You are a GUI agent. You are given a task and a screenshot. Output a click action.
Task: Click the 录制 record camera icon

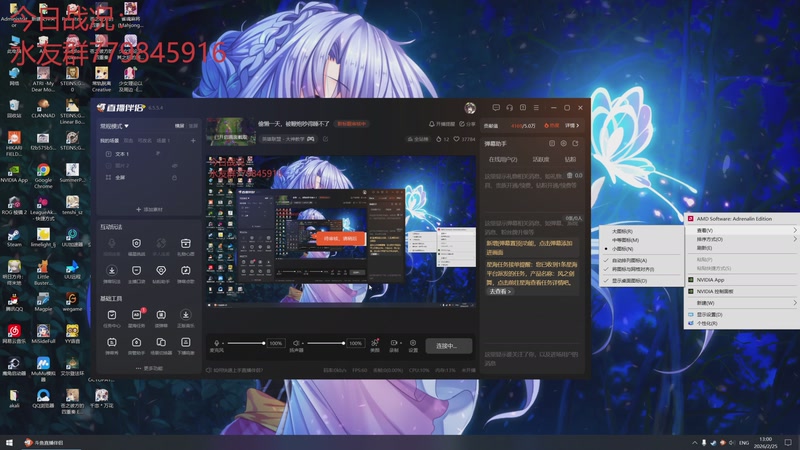point(393,343)
